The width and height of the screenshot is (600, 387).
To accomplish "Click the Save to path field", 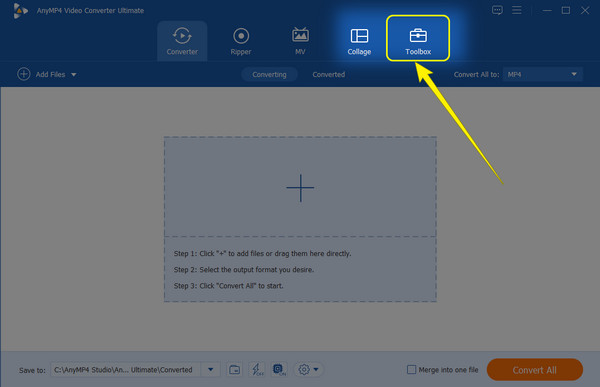I will (125, 370).
